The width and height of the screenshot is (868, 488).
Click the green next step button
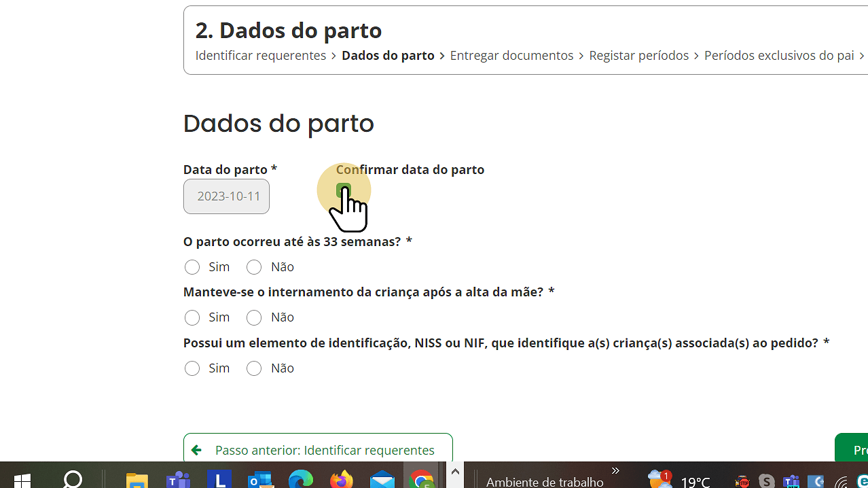coord(852,449)
